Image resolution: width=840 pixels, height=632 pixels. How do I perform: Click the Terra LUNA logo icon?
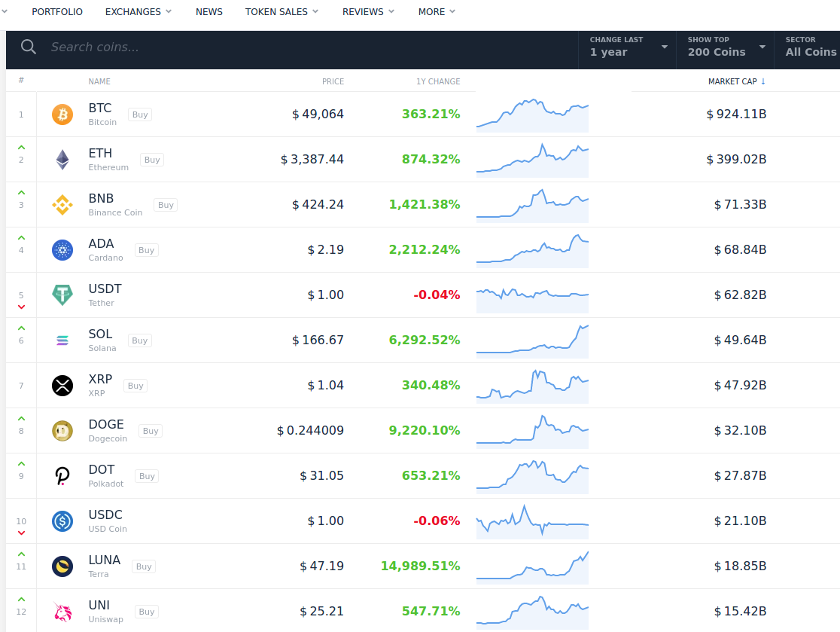point(62,566)
